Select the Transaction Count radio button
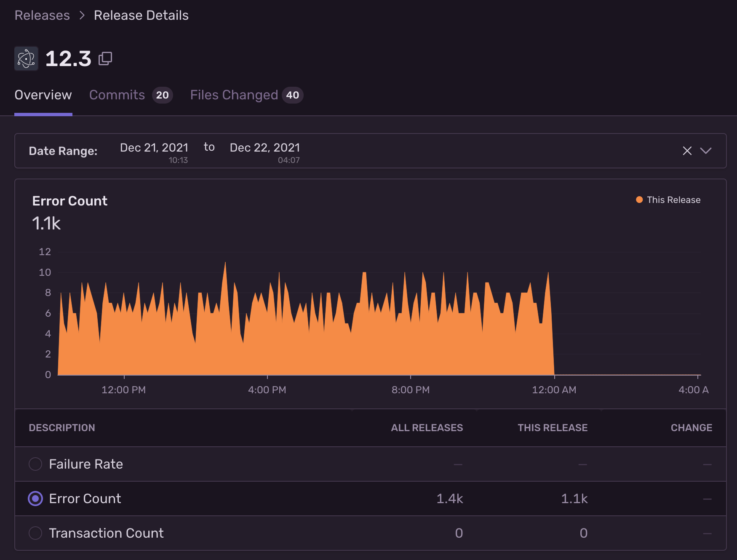Screen dimensions: 737x560 tap(35, 533)
